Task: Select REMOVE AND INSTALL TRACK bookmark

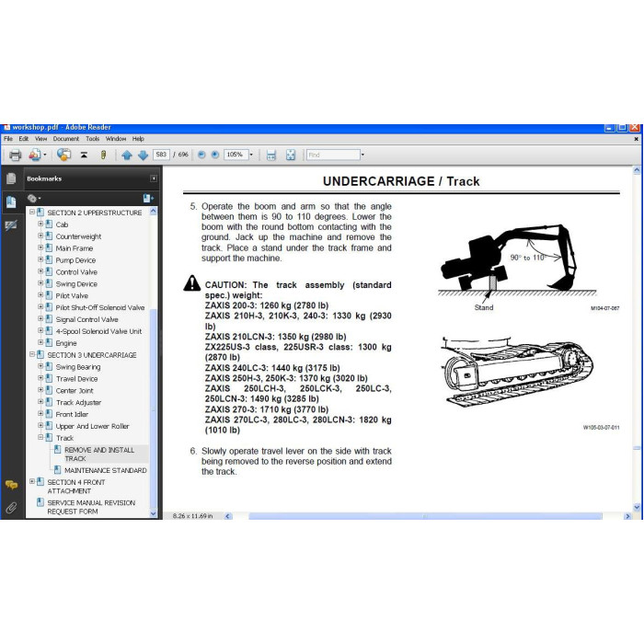Action: pyautogui.click(x=99, y=454)
